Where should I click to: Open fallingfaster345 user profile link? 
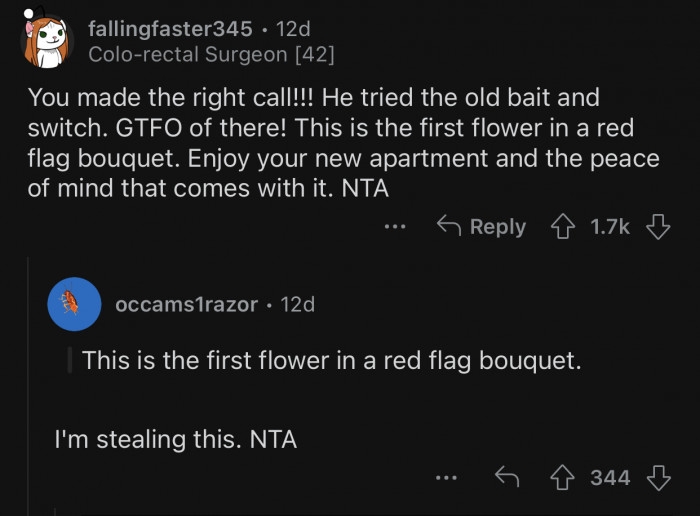(170, 28)
